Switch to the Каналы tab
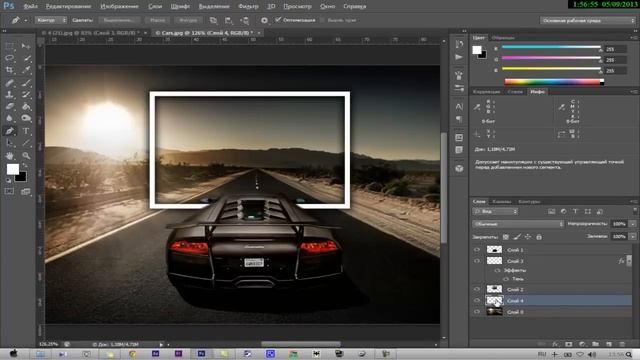Screen dimensions: 640x360 502,202
